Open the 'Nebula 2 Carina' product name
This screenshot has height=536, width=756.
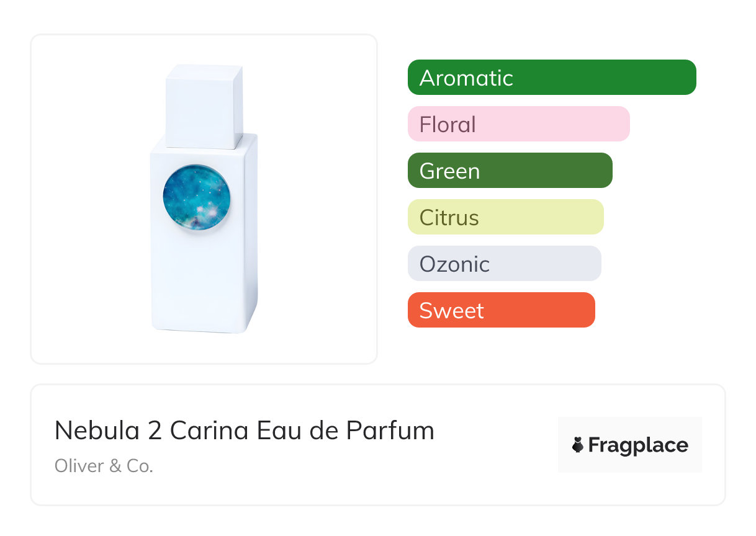point(163,431)
